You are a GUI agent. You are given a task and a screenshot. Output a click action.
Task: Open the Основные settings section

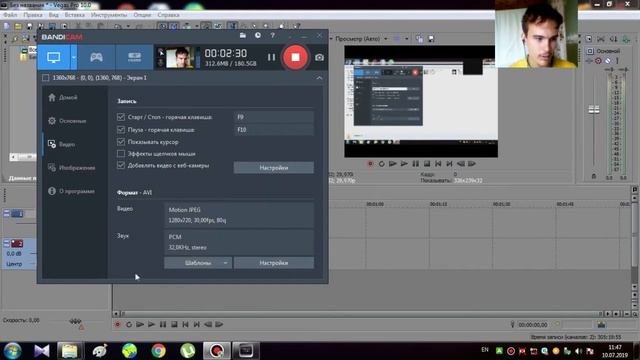click(67, 121)
